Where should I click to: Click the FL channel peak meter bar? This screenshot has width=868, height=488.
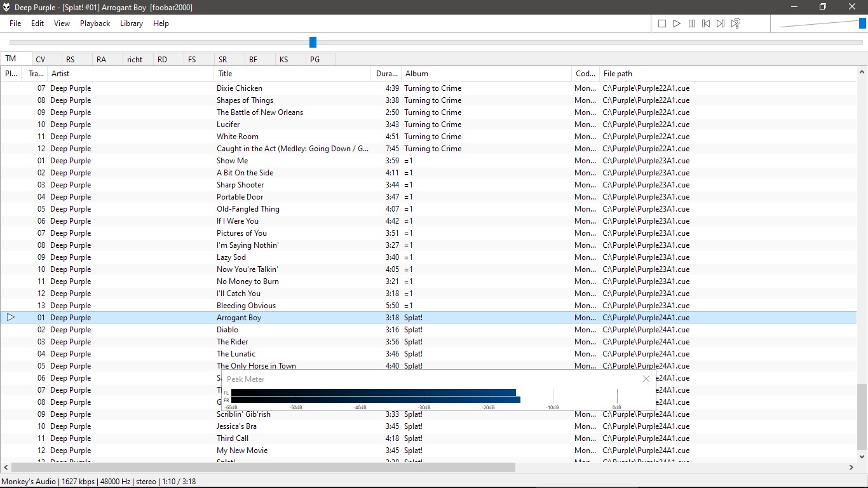[x=373, y=393]
